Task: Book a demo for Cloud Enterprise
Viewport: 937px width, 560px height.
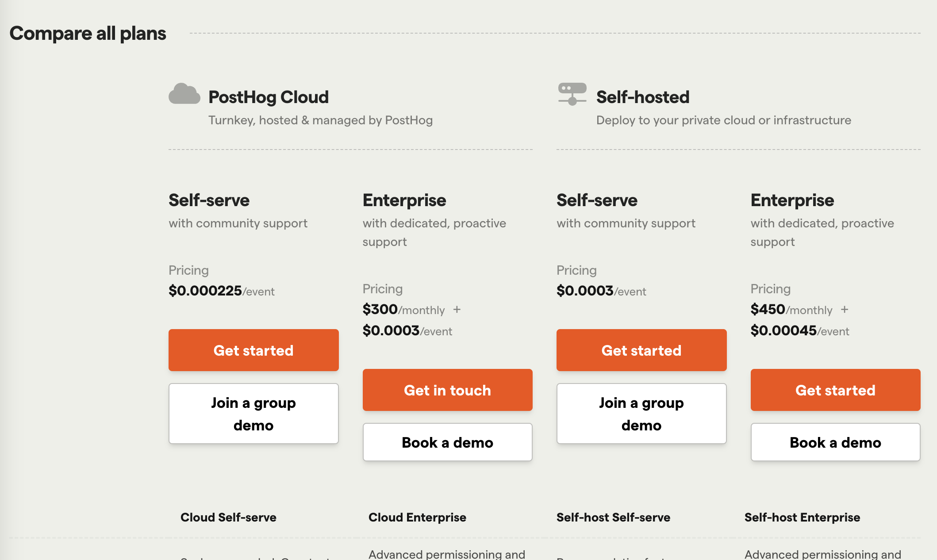Action: [x=447, y=442]
